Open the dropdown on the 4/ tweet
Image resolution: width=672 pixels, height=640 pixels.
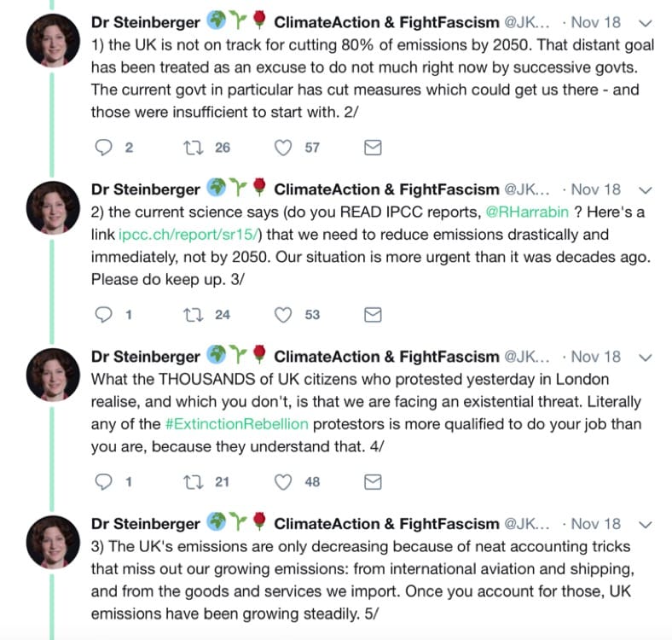[645, 358]
